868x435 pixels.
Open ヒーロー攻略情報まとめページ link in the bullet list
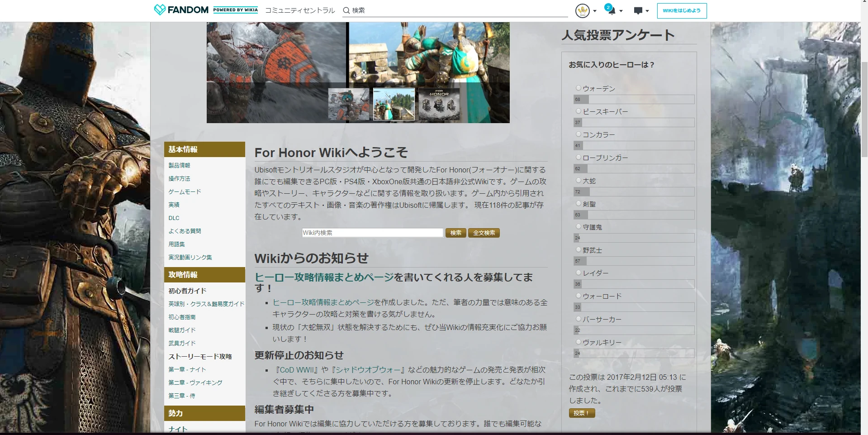coord(323,302)
